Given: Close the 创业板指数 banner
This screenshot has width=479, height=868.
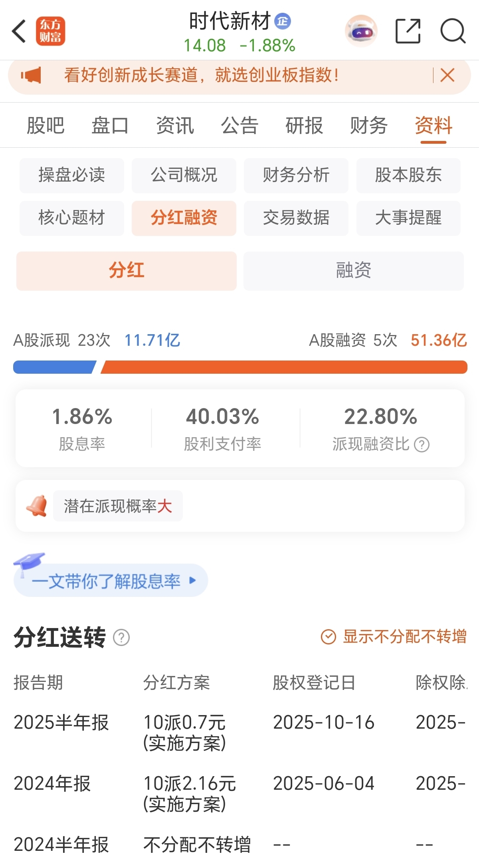Looking at the screenshot, I should click(x=447, y=75).
